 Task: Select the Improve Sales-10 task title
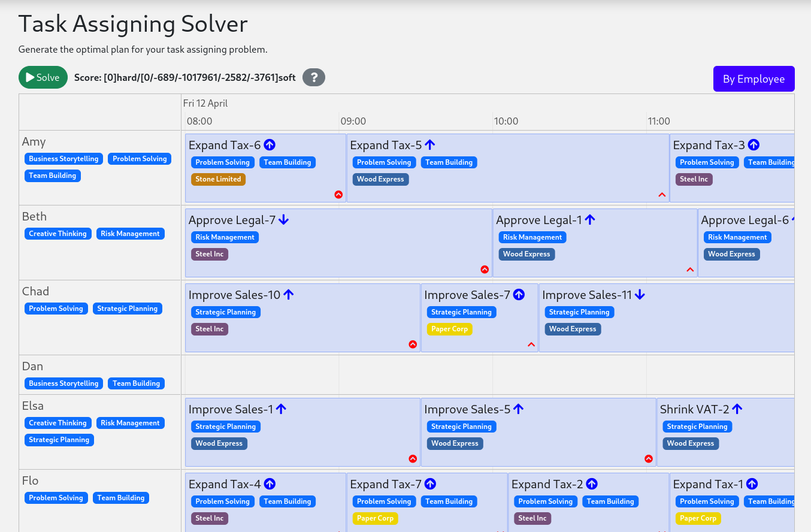[x=234, y=295]
